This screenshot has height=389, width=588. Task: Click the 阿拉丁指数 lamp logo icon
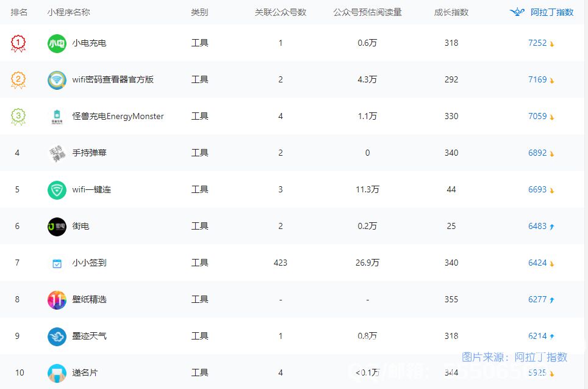point(517,12)
